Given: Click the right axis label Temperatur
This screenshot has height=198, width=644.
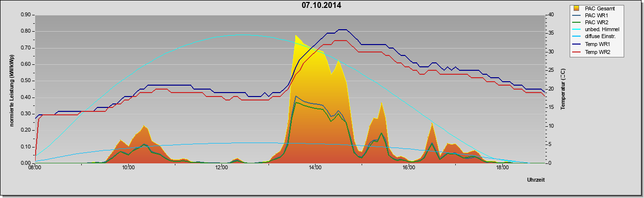Looking at the screenshot, I should click(x=563, y=89).
